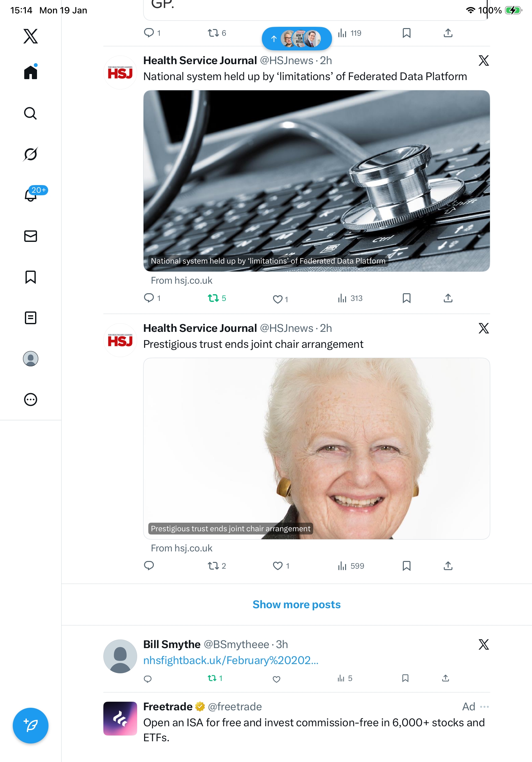
Task: Tap the compose new post button
Action: (x=31, y=726)
